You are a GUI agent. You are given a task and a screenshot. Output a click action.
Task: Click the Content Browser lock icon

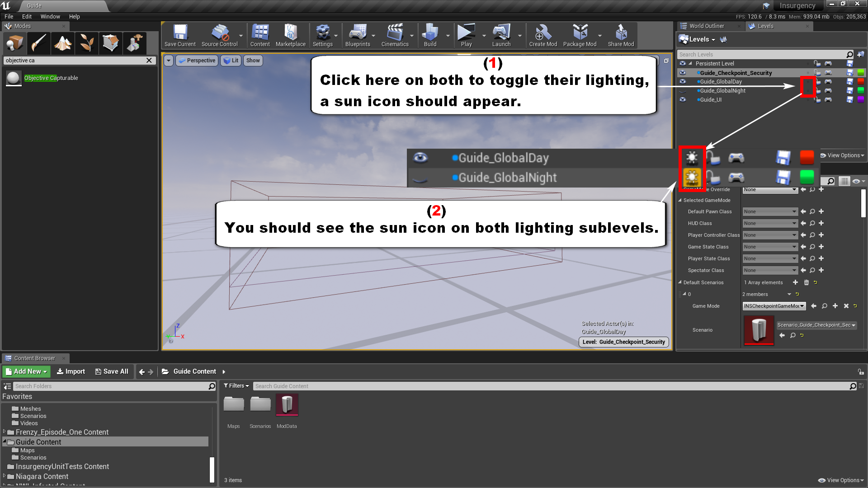[x=861, y=371]
